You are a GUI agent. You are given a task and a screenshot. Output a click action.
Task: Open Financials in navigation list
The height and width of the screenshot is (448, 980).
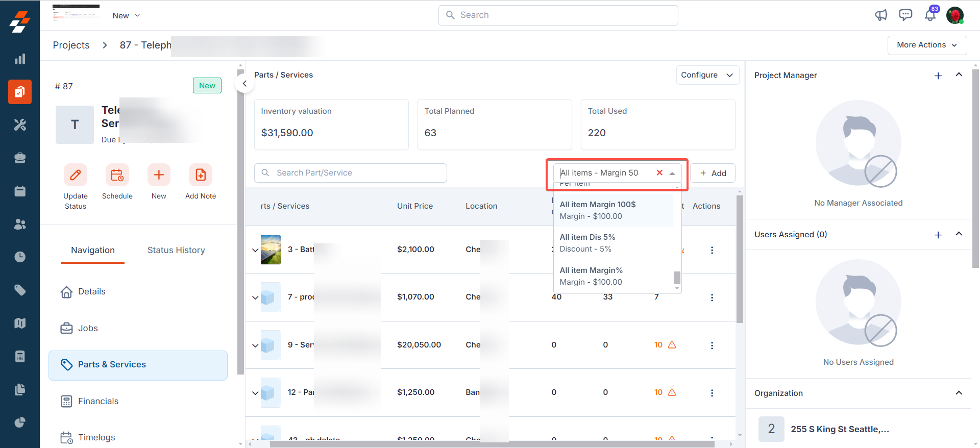pos(98,401)
